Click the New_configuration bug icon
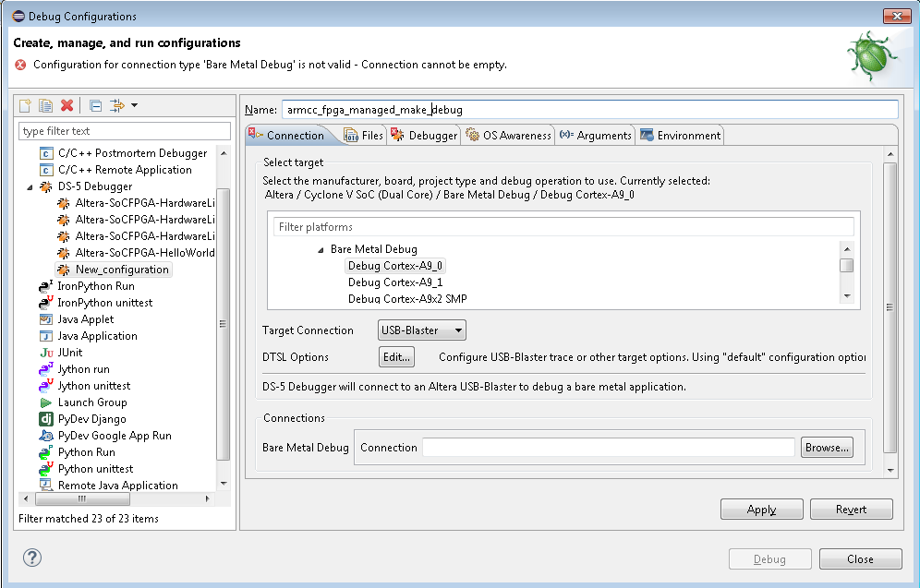 click(64, 270)
